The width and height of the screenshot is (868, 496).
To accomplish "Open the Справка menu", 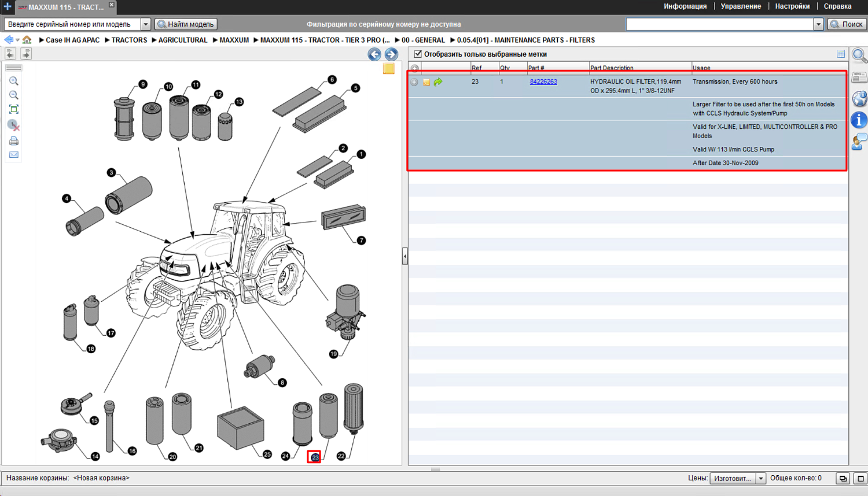I will (837, 6).
